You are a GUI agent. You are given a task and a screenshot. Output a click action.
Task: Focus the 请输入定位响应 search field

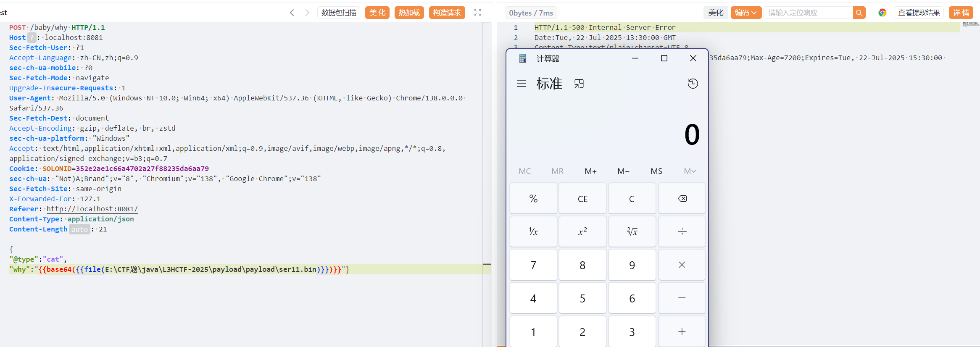pos(809,13)
